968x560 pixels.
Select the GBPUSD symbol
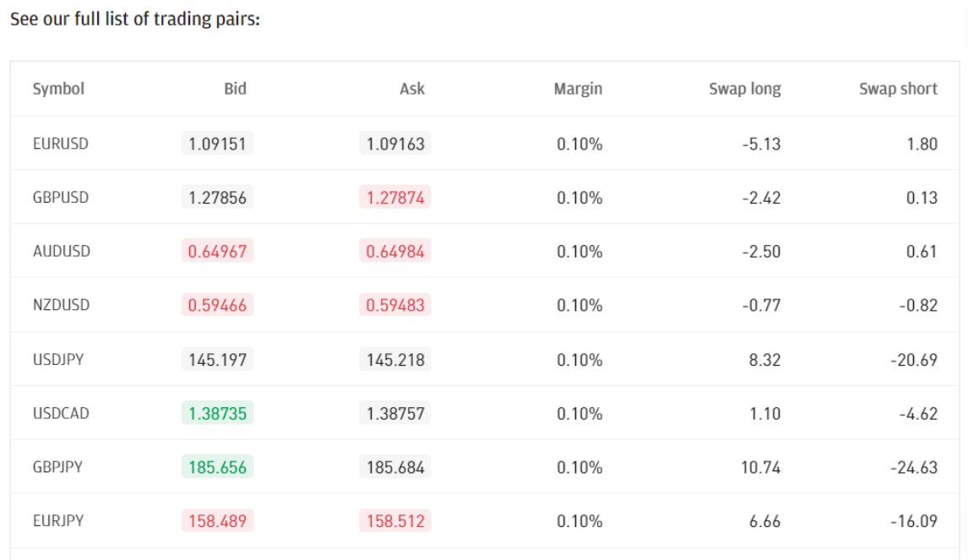click(61, 198)
